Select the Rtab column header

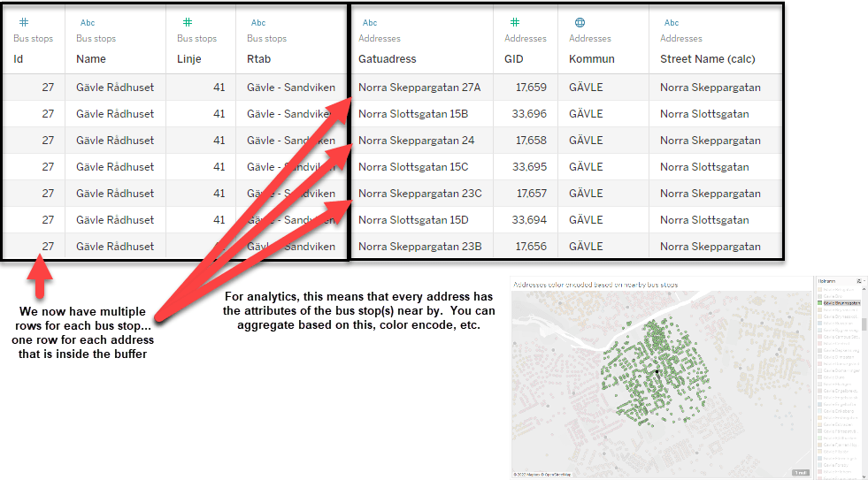[258, 58]
